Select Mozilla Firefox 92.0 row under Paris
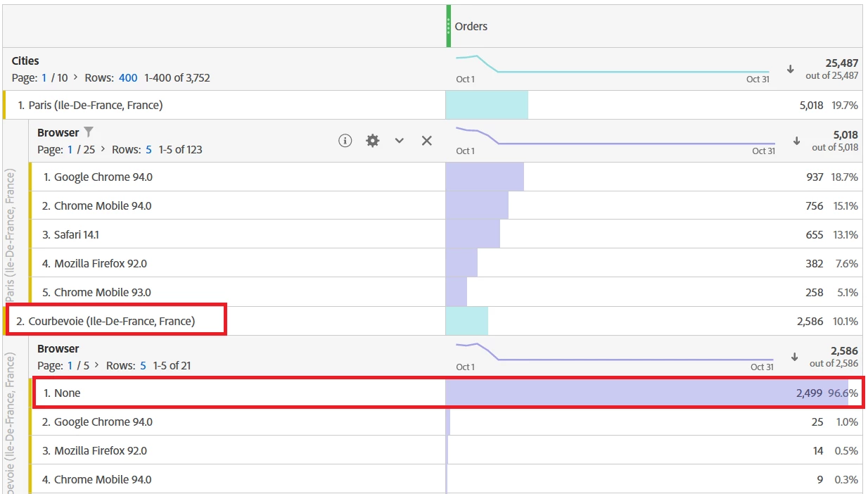868x494 pixels. [x=446, y=263]
